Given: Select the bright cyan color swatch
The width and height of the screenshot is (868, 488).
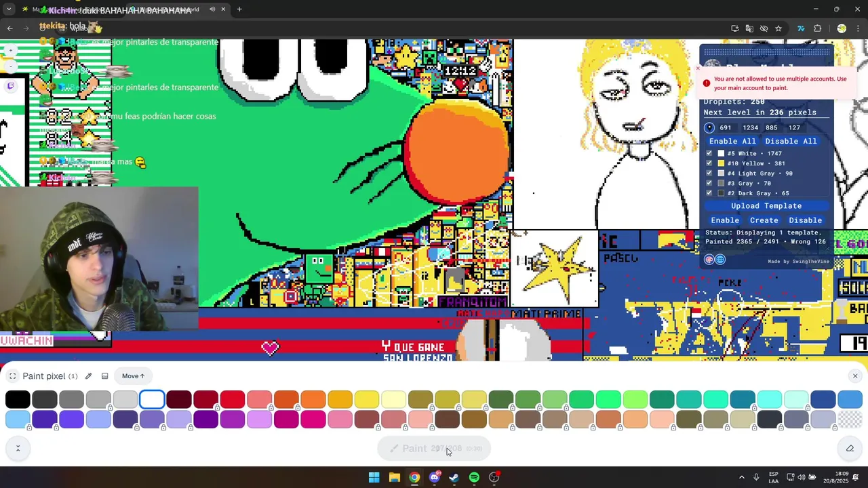Looking at the screenshot, I should [x=770, y=400].
